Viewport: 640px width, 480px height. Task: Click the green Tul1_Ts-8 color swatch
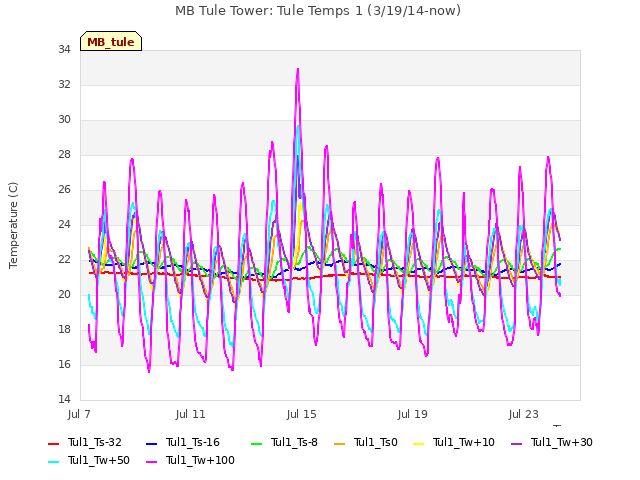tap(257, 444)
